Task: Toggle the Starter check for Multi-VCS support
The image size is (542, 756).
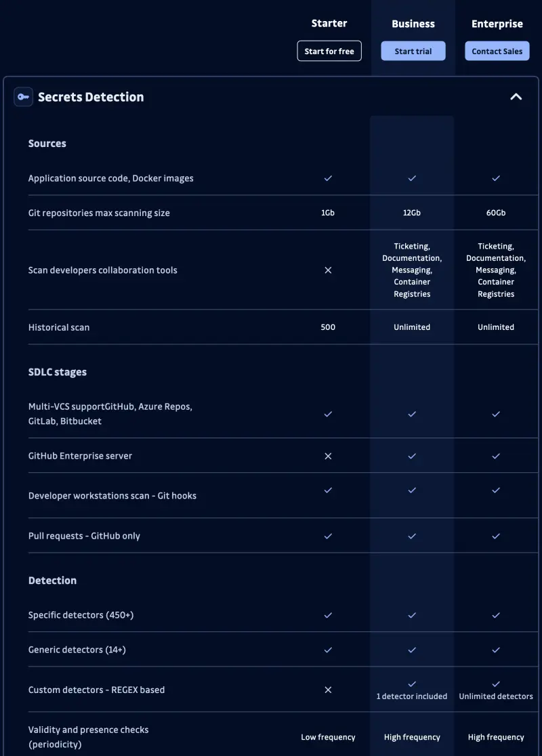Action: [x=328, y=414]
